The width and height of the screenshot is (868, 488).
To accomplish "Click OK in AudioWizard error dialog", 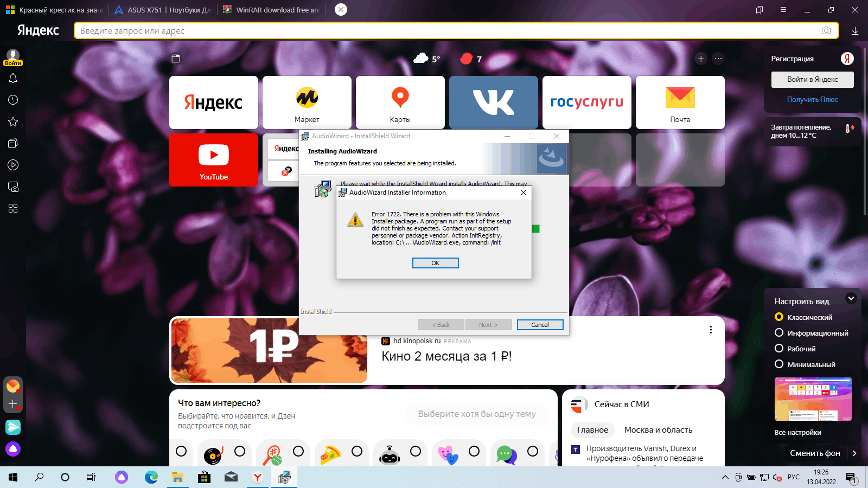I will coord(435,263).
